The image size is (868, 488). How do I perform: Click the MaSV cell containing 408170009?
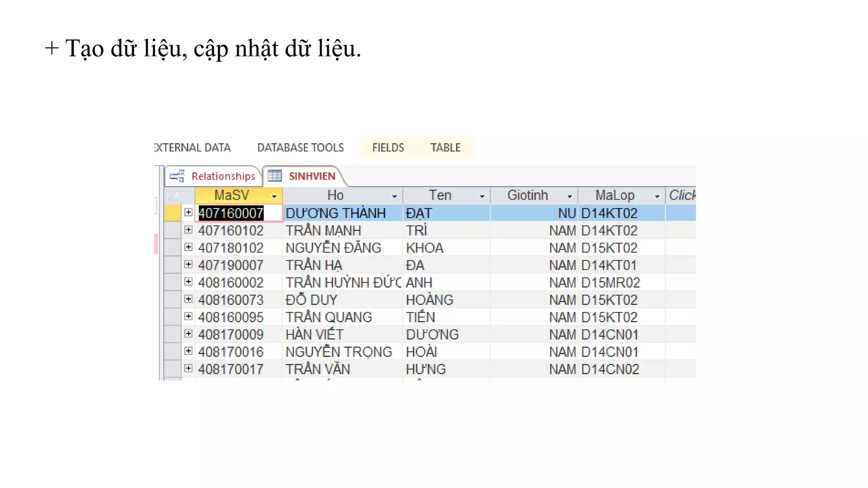pos(231,335)
